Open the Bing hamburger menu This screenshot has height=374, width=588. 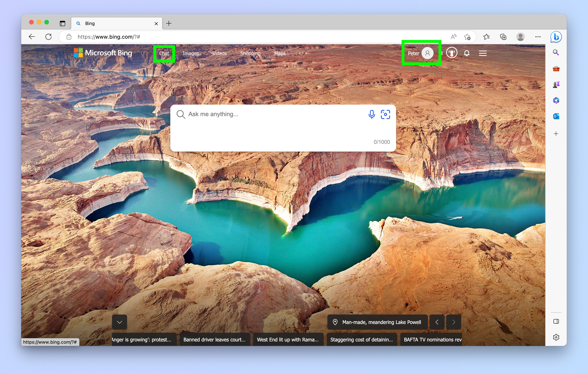click(x=483, y=53)
